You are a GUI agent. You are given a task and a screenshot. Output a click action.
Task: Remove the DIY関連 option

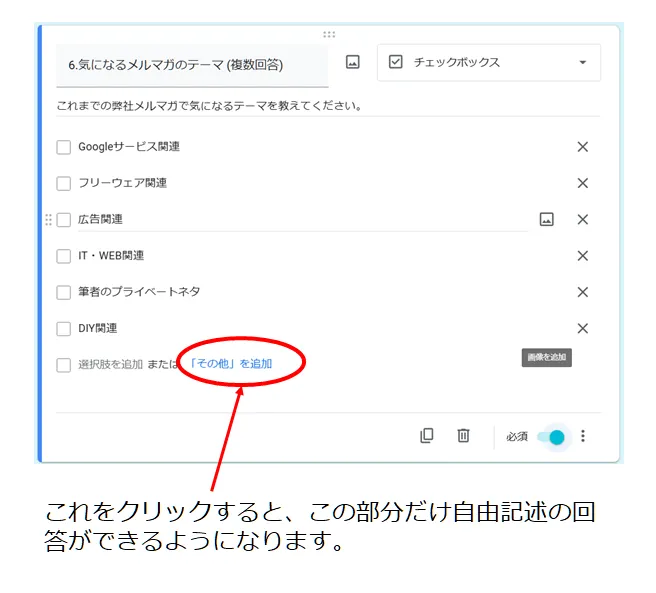tap(582, 328)
